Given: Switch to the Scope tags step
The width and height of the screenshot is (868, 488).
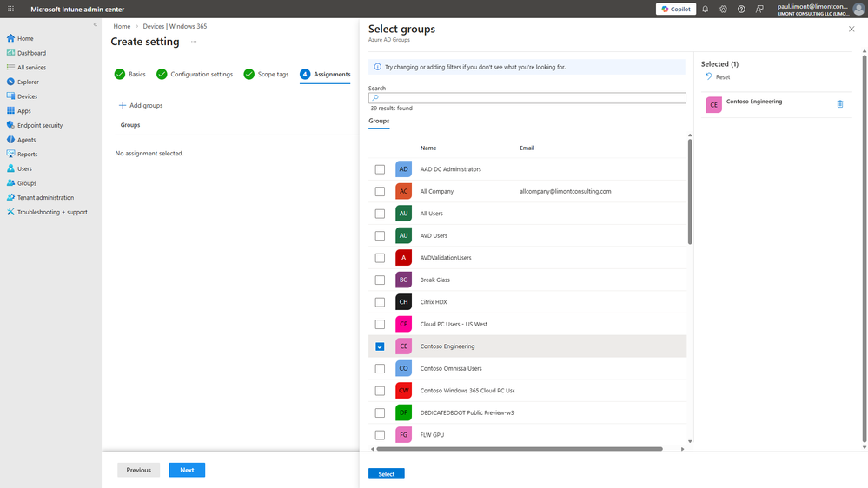Looking at the screenshot, I should pyautogui.click(x=266, y=74).
